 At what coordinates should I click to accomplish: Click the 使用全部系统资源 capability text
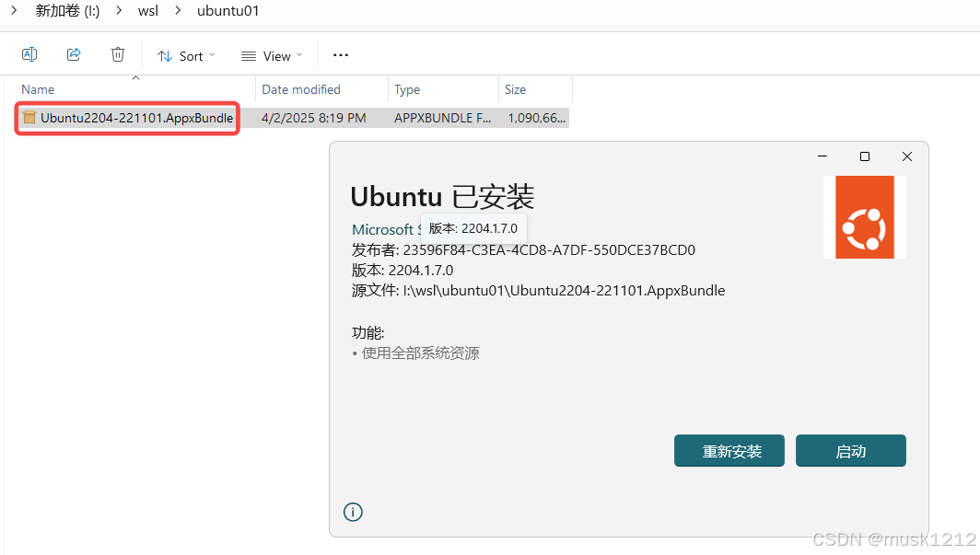coord(421,353)
